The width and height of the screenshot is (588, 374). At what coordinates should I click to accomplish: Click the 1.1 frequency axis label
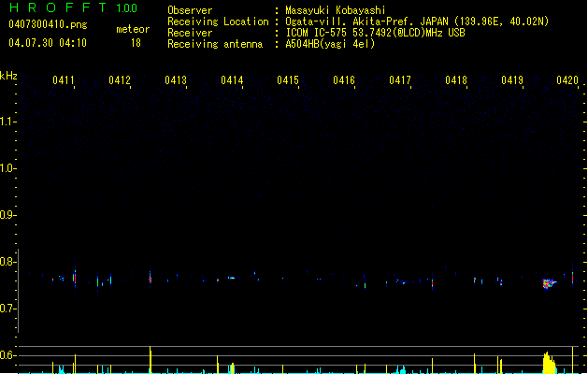[x=7, y=122]
